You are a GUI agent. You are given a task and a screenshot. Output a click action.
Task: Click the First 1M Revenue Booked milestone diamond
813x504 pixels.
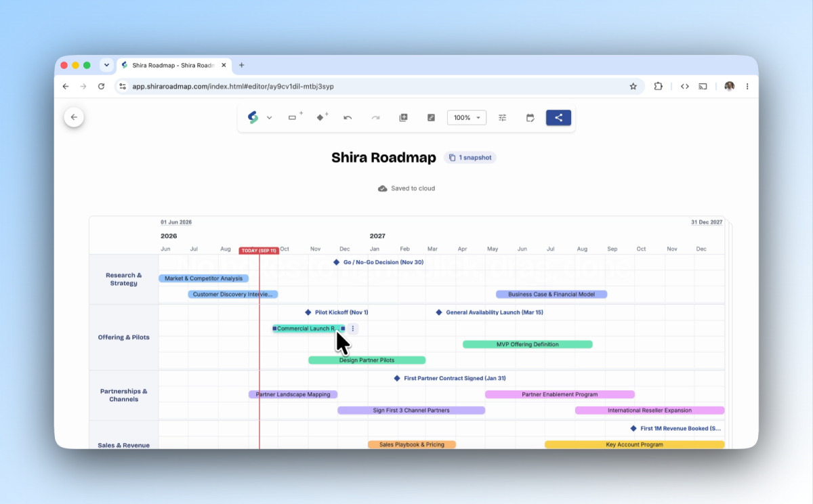click(x=633, y=428)
